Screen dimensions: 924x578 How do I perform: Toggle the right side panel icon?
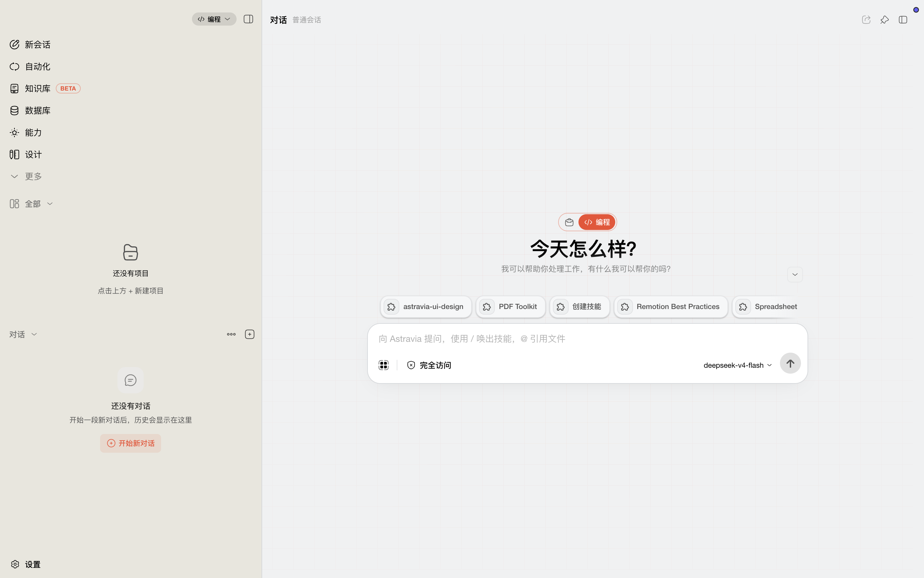click(903, 20)
